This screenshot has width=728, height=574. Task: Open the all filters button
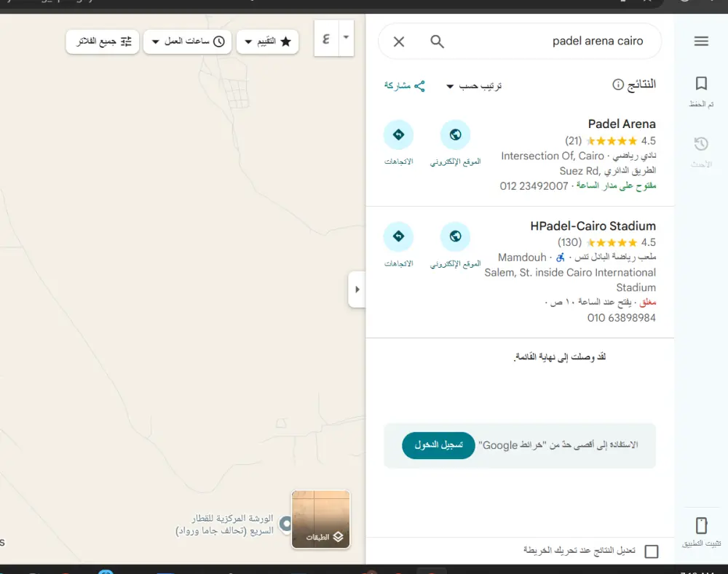[103, 41]
